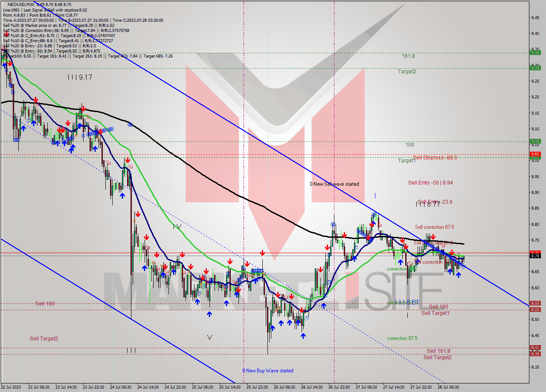Click the 'I I I 9.17' wave label
Image resolution: width=546 pixels, height=392 pixels.
click(80, 77)
